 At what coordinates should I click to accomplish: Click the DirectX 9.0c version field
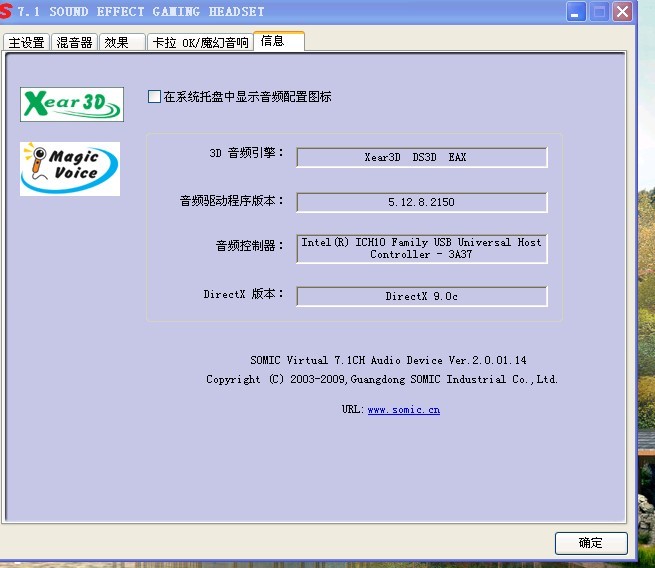click(422, 297)
